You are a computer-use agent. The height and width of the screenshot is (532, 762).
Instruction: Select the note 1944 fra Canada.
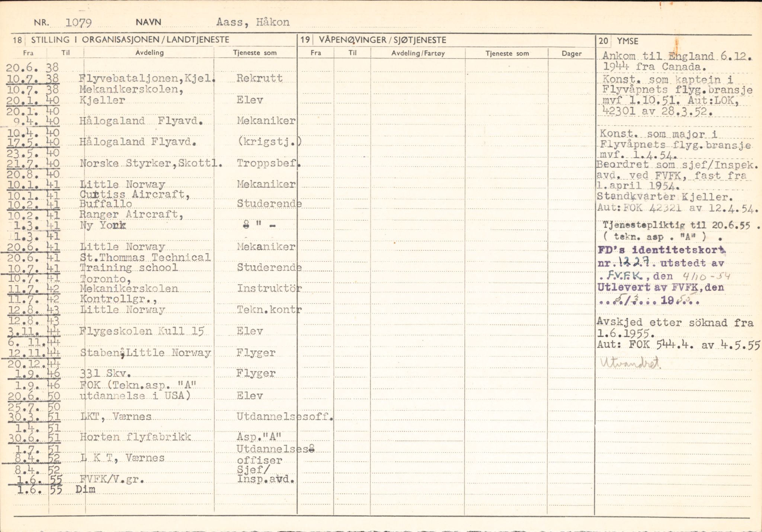[654, 67]
